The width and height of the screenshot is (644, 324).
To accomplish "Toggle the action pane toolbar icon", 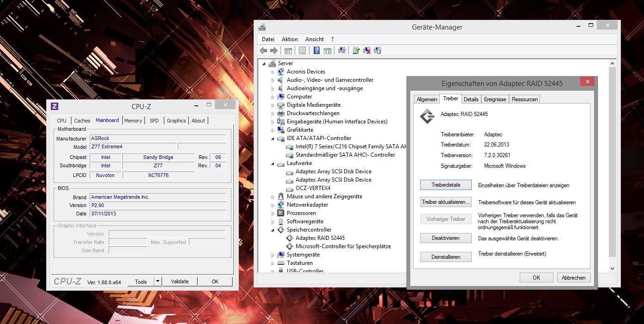I will [327, 51].
